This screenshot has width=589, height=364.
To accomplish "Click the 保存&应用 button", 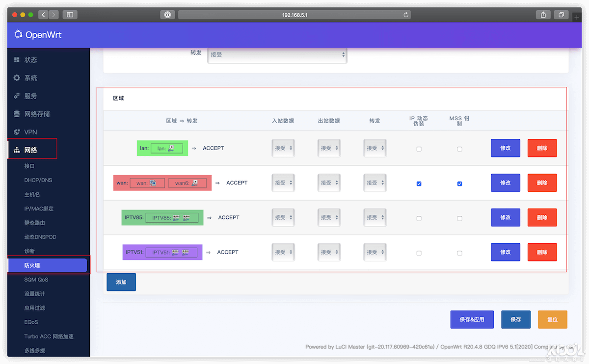I will click(472, 319).
